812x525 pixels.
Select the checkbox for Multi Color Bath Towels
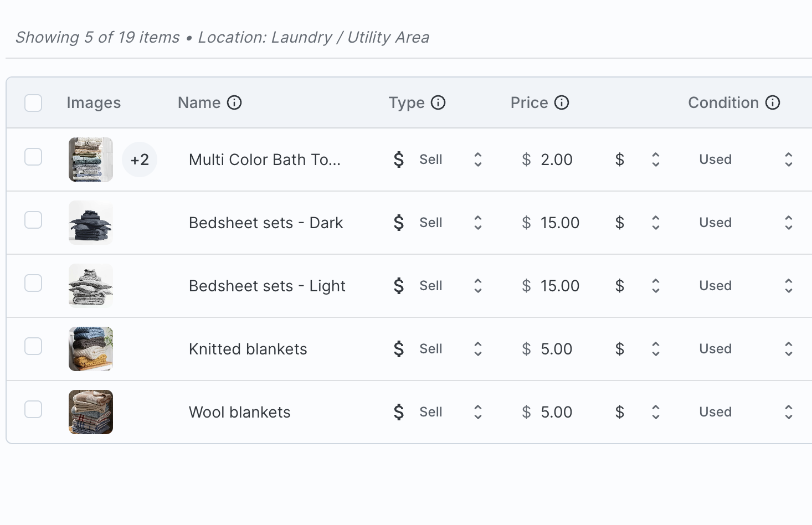[33, 157]
